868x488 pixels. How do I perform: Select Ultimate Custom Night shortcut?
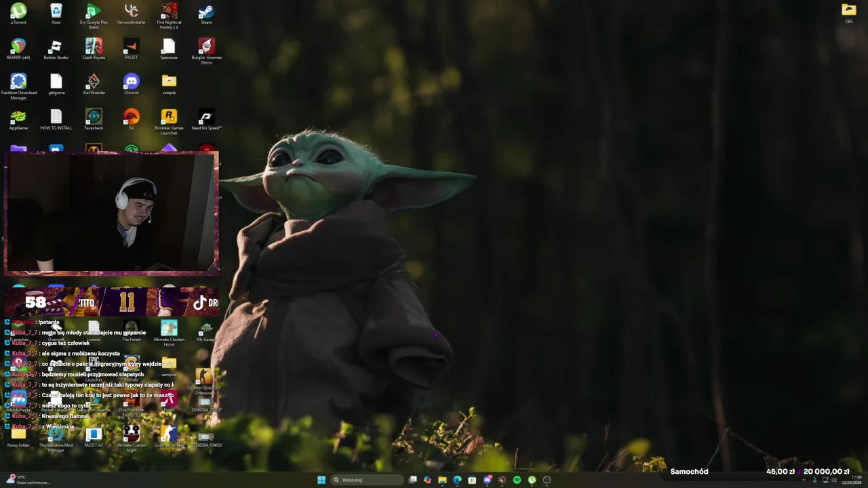(132, 439)
